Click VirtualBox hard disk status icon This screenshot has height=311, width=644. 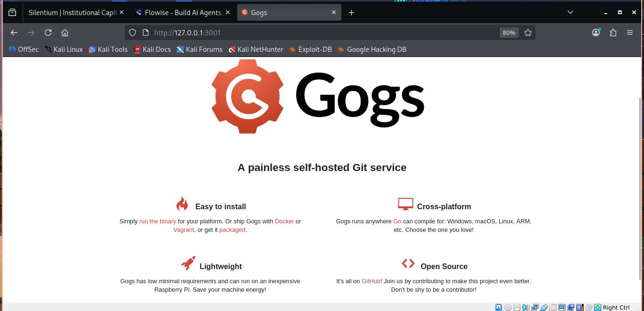498,307
